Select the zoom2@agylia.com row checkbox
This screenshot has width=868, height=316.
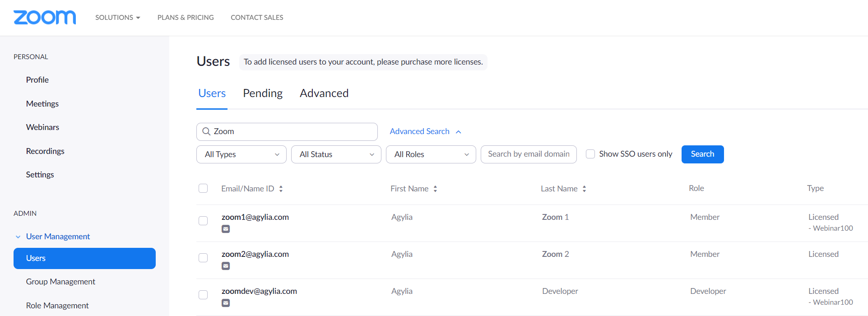(x=203, y=258)
